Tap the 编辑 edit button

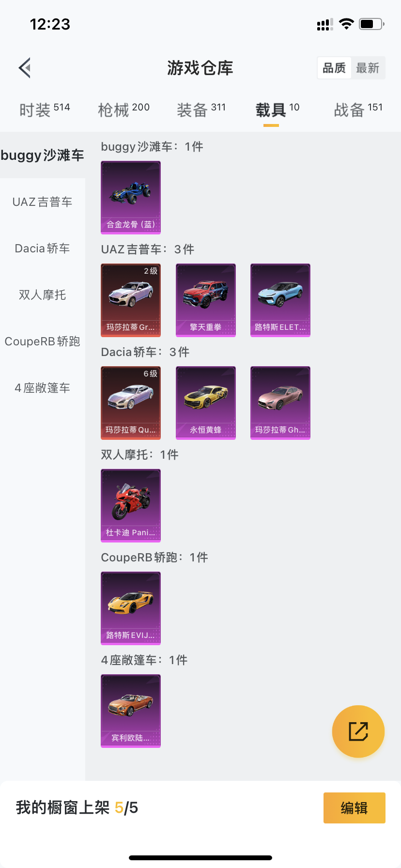(355, 808)
